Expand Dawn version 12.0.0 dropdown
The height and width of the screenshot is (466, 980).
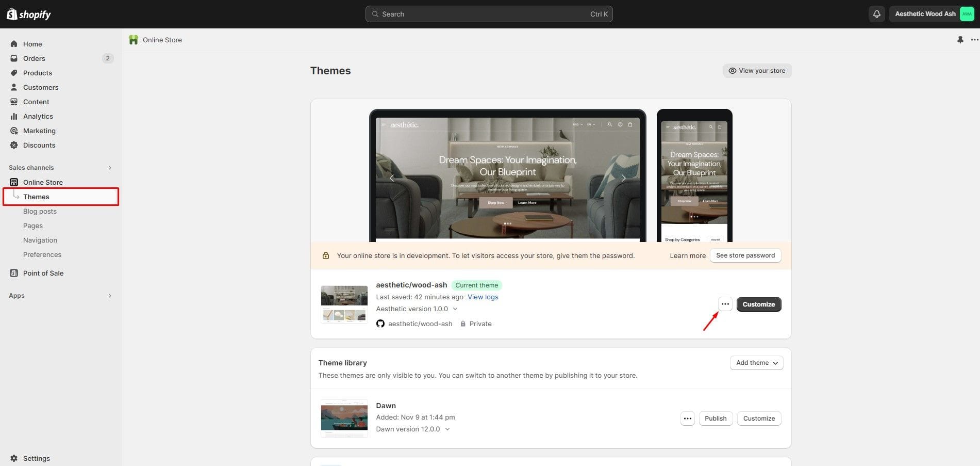(447, 429)
